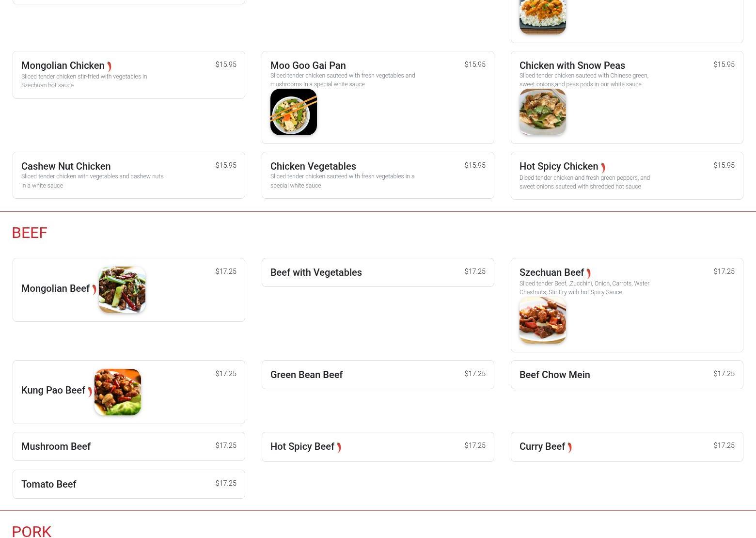Open the Szechuan Beef dish photo
The image size is (756, 538).
[543, 320]
